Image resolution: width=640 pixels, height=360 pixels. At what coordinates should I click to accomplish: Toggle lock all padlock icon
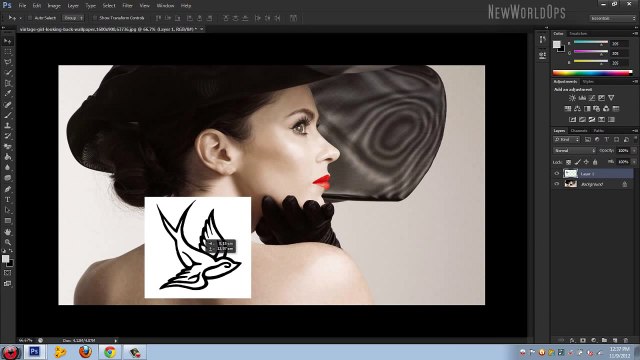595,162
